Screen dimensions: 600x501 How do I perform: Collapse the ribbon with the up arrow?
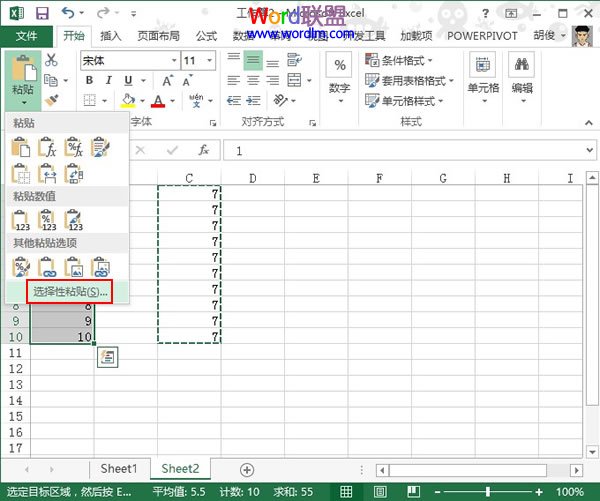589,122
